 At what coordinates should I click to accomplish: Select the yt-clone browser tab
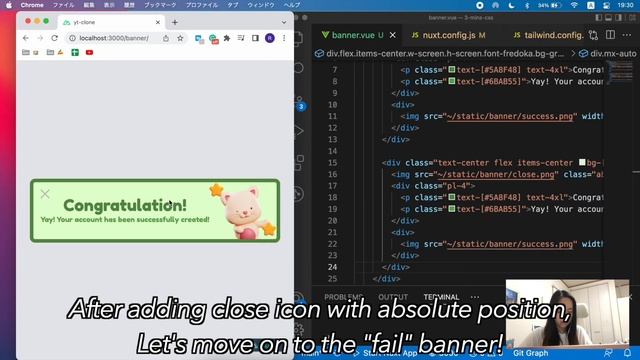(x=110, y=22)
